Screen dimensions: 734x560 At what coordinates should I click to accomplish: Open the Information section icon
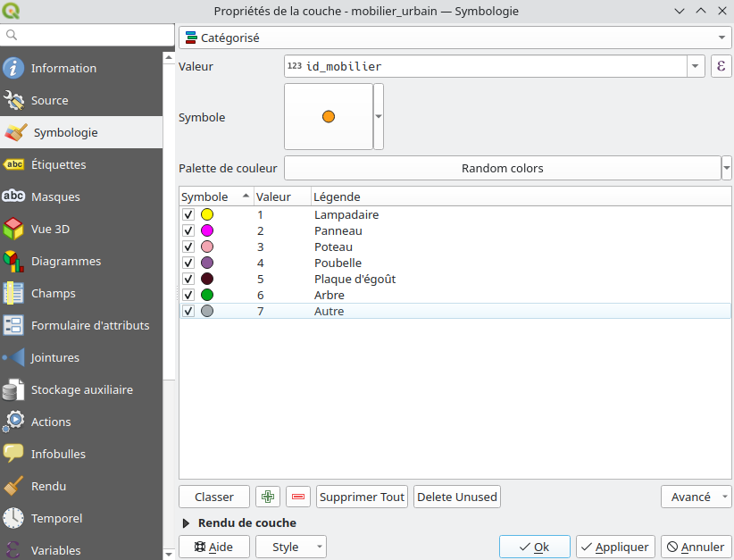13,68
